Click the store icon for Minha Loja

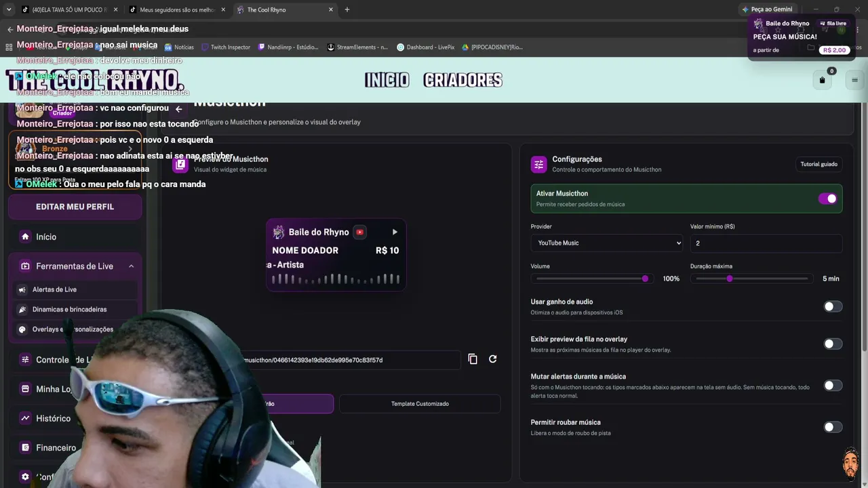tap(25, 389)
